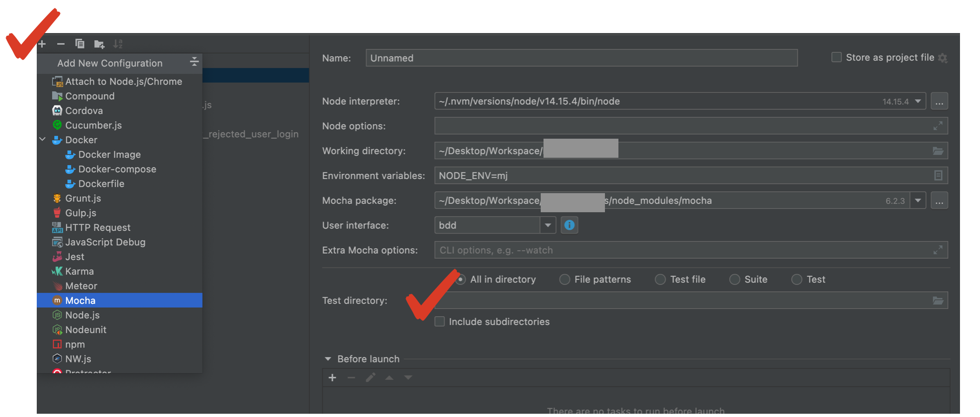Viewport: 980px width, 417px height.
Task: Select Node.js configuration type
Action: (x=120, y=315)
